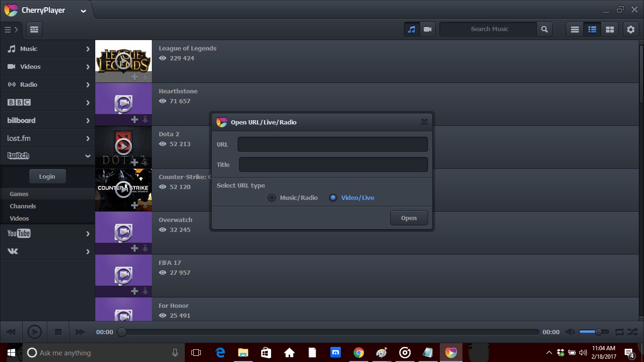Screen dimensions: 644x362
Task: Collapse the sidebar with the hamburger icon
Action: (x=11, y=29)
